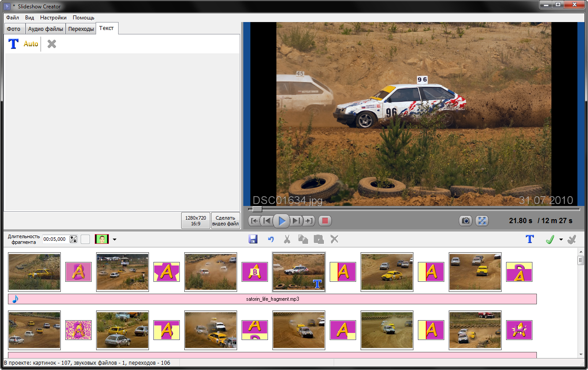This screenshot has width=588, height=370.
Task: Open dropdown arrow beside portrait icon
Action: [x=115, y=239]
